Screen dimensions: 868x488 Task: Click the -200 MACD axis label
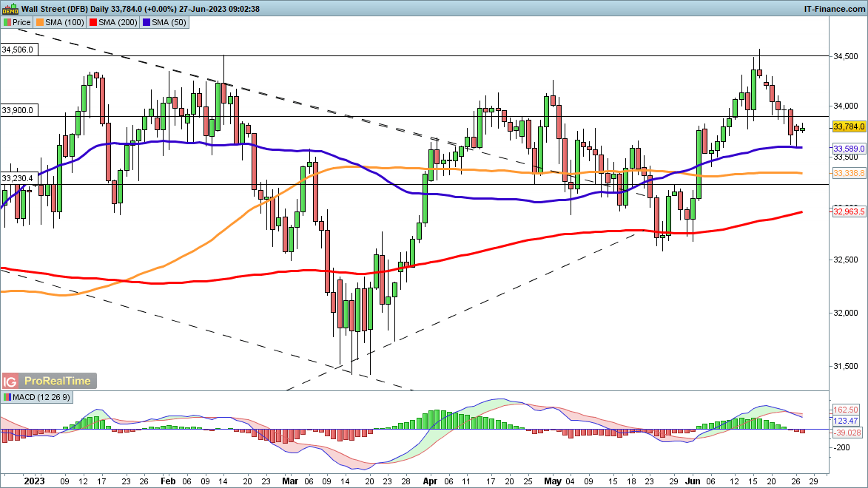(x=841, y=447)
